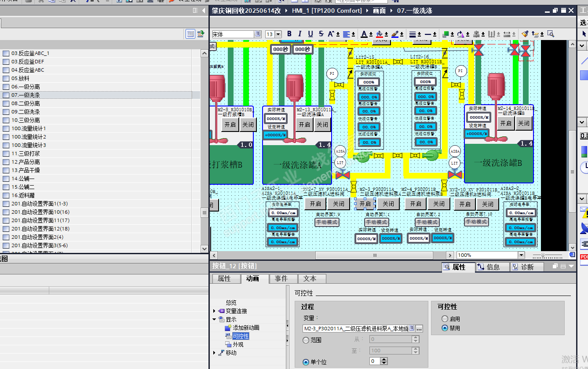Apply strikethrough text formatting
588x369 pixels.
pos(321,34)
